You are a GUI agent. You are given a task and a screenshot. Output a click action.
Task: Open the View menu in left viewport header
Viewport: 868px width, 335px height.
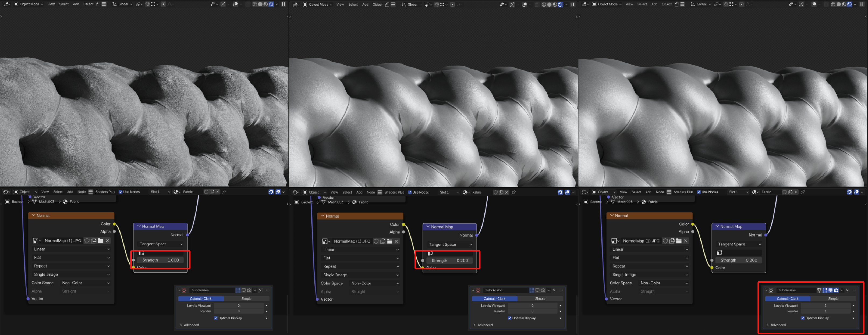click(51, 4)
